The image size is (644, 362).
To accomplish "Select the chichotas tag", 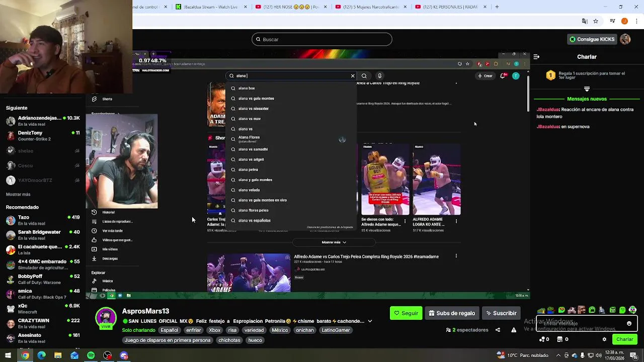I will click(229, 340).
